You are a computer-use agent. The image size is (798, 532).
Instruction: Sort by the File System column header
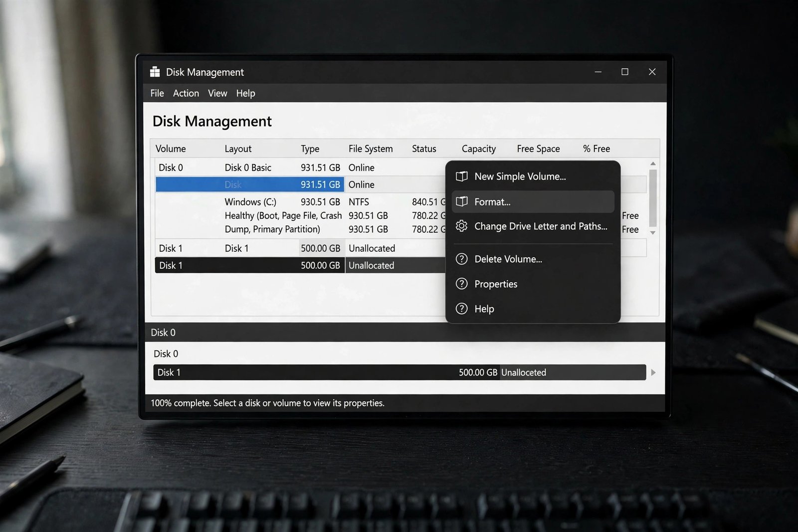tap(371, 149)
